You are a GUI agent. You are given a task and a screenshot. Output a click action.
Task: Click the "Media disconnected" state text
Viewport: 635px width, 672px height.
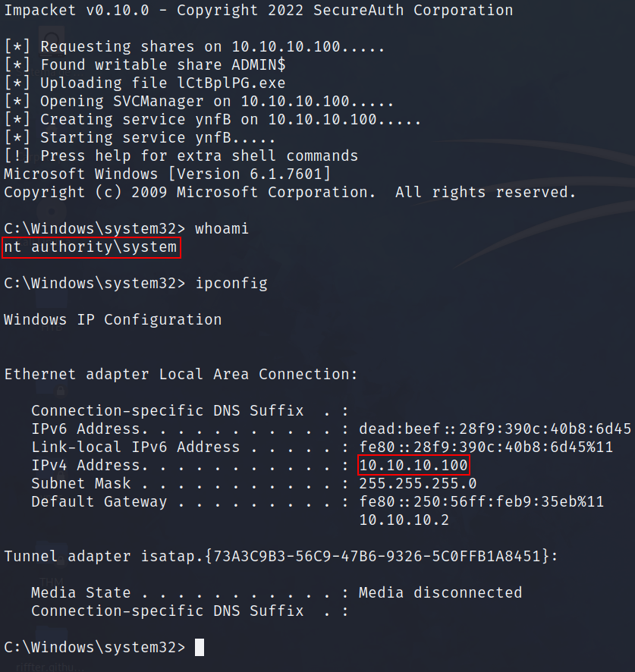pos(440,592)
